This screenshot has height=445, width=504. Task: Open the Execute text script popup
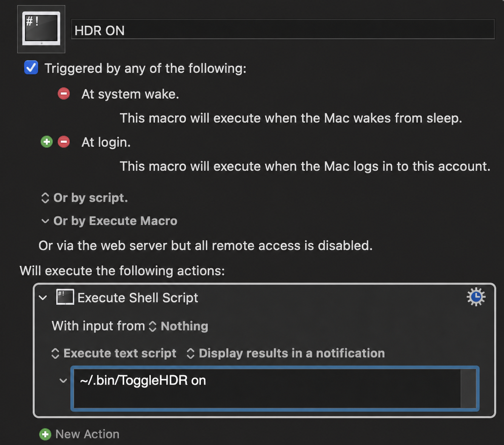click(x=114, y=354)
